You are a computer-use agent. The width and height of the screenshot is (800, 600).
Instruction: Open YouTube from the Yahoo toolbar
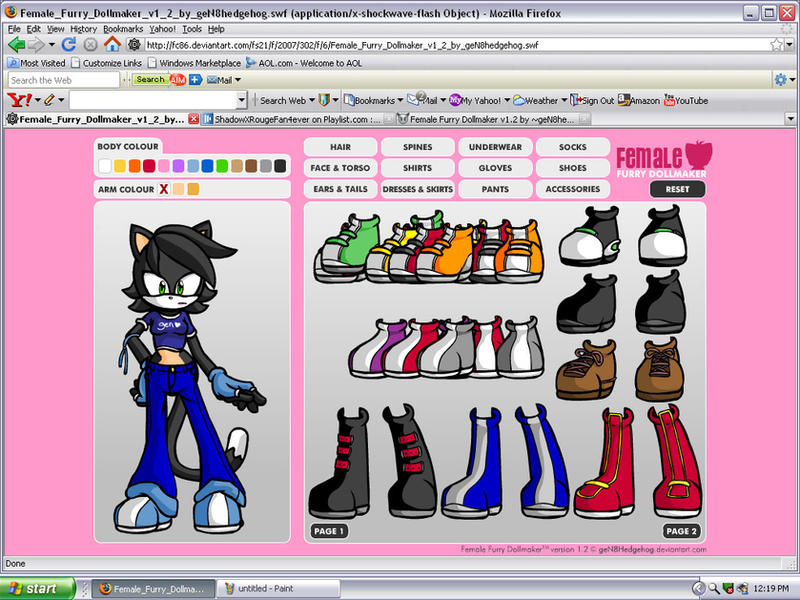pyautogui.click(x=686, y=100)
